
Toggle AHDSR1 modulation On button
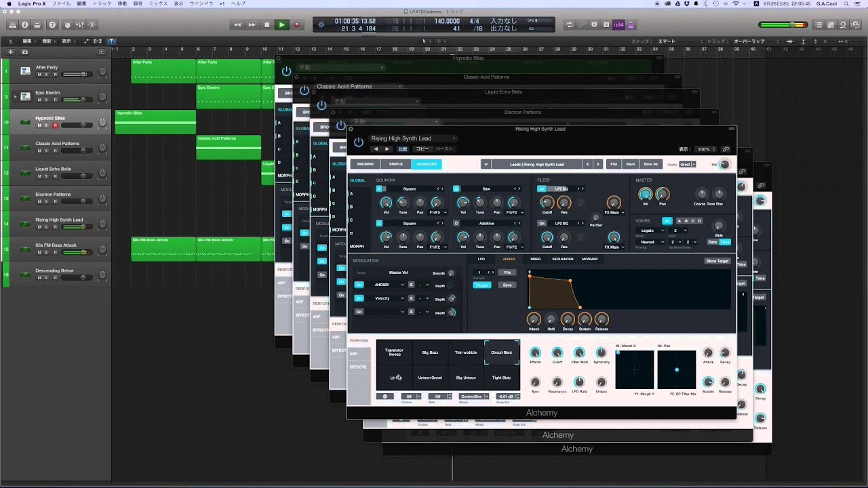pyautogui.click(x=359, y=285)
